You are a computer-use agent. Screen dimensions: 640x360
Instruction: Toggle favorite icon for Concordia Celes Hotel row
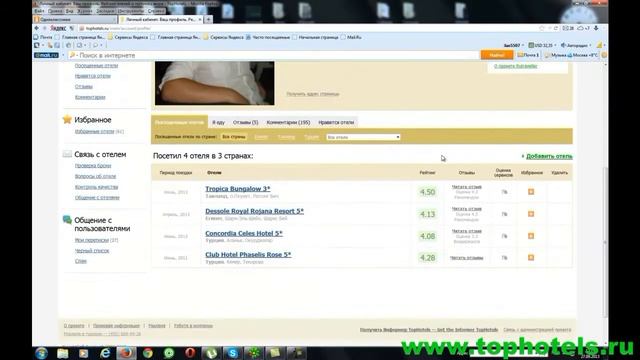[531, 236]
